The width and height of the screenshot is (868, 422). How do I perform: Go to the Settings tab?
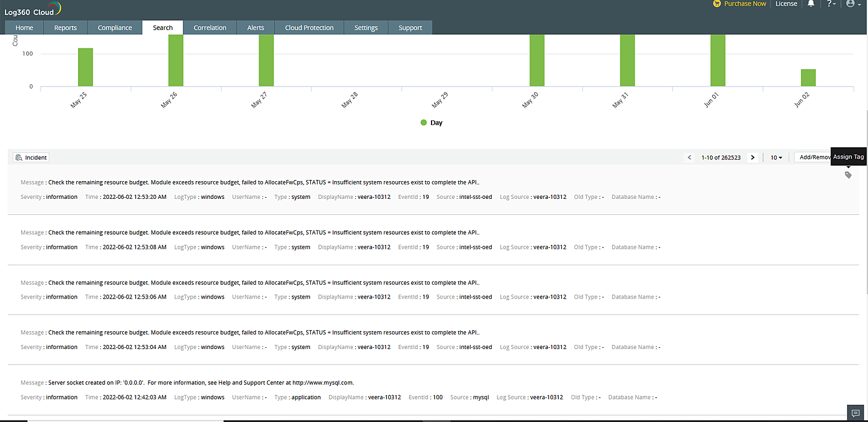pos(366,28)
